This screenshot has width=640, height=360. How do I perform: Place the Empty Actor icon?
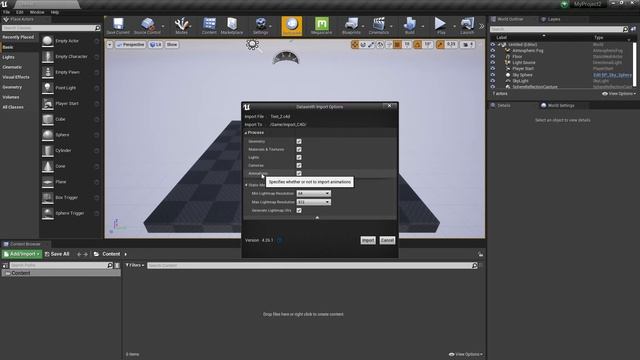[47, 41]
